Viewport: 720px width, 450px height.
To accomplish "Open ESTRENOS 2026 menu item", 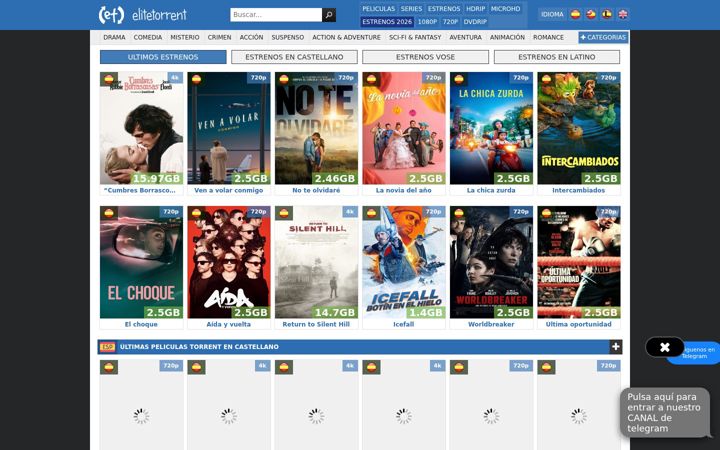I will 387,22.
